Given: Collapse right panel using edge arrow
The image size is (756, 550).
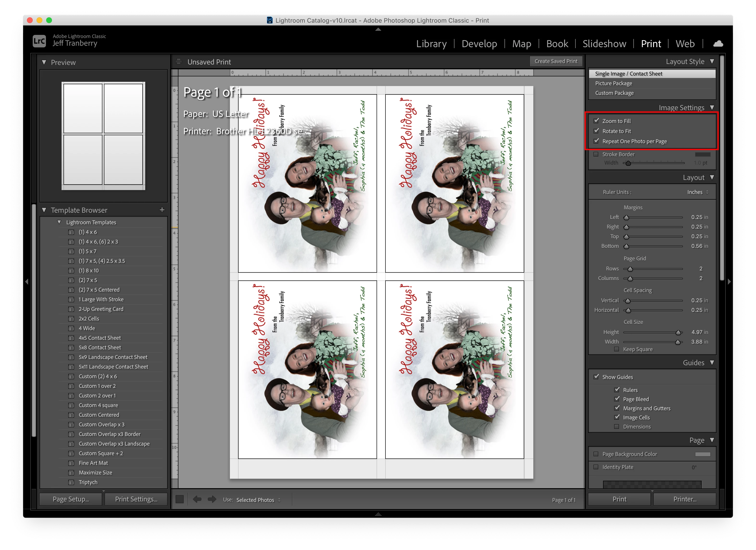Looking at the screenshot, I should click(729, 282).
